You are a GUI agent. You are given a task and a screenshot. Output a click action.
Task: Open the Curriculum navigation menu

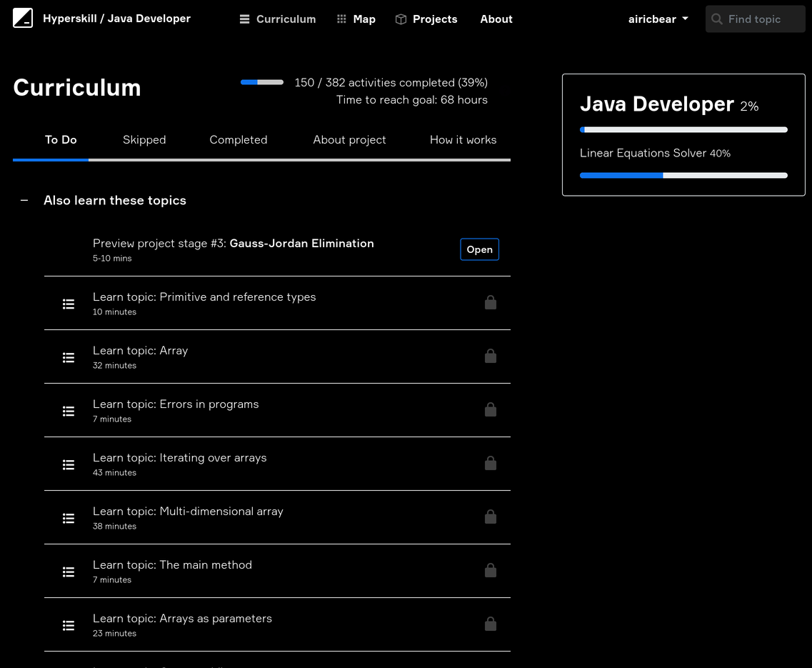pyautogui.click(x=278, y=19)
